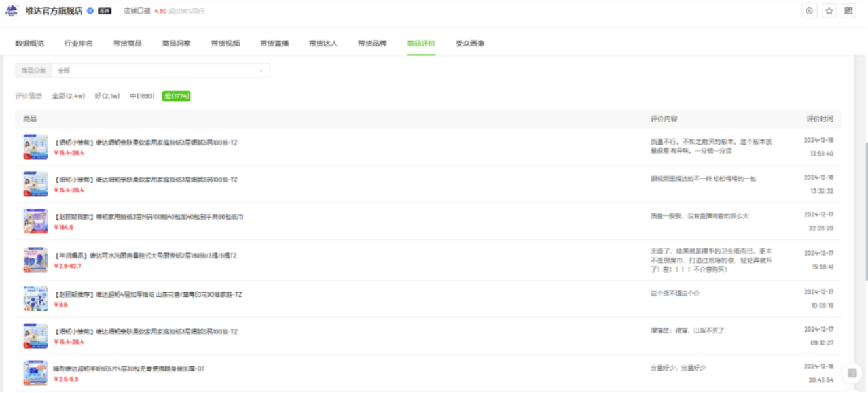
Task: Click the 维达官方旗舰店 store logo
Action: [11, 10]
